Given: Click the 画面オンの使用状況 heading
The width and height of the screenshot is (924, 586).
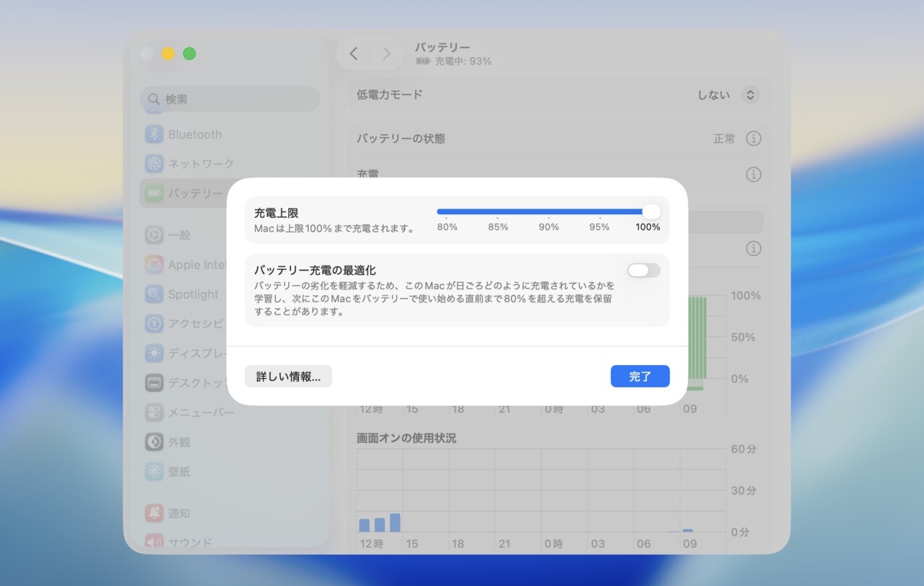Looking at the screenshot, I should pyautogui.click(x=406, y=438).
